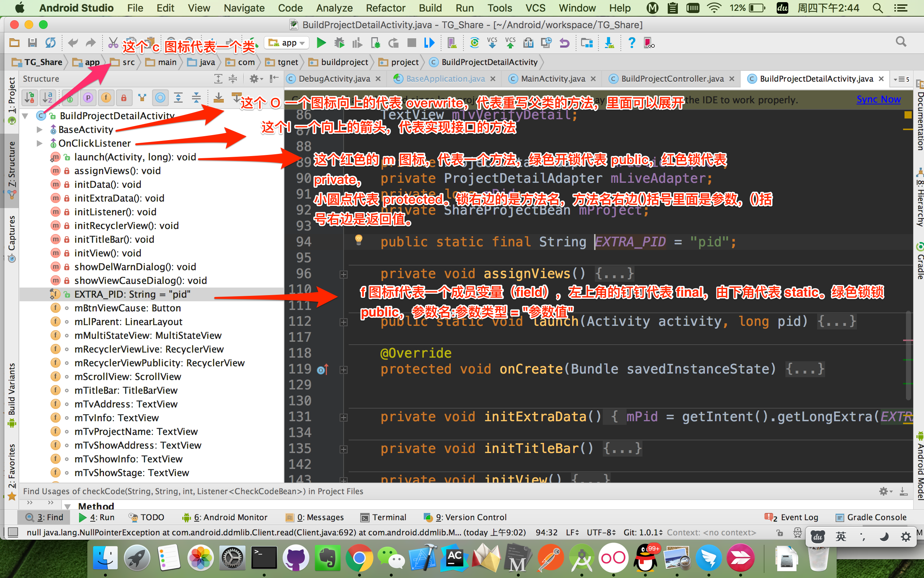
Task: Click Sync Project with Gradle Files icon
Action: pyautogui.click(x=474, y=42)
